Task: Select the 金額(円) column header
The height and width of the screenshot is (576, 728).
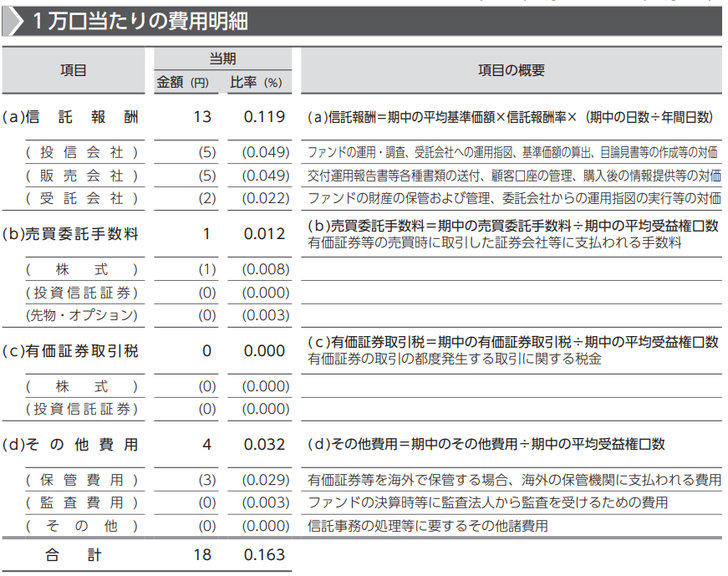Action: click(x=183, y=82)
